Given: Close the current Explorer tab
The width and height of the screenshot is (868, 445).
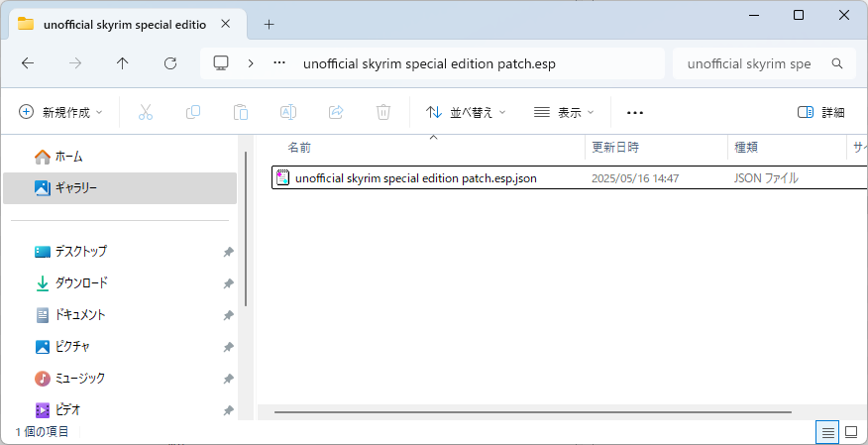Looking at the screenshot, I should (225, 24).
